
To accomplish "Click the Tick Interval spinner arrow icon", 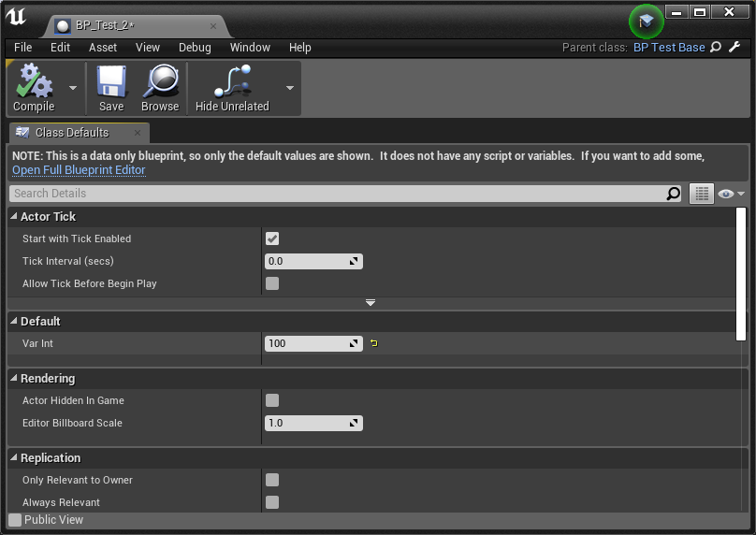I will coord(354,261).
